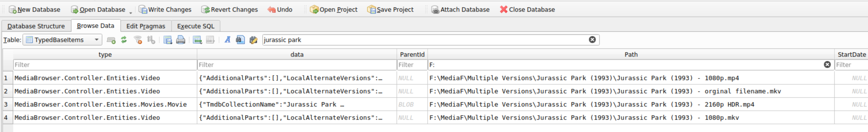
Task: Click the clear all filters funnel icon
Action: (x=138, y=40)
